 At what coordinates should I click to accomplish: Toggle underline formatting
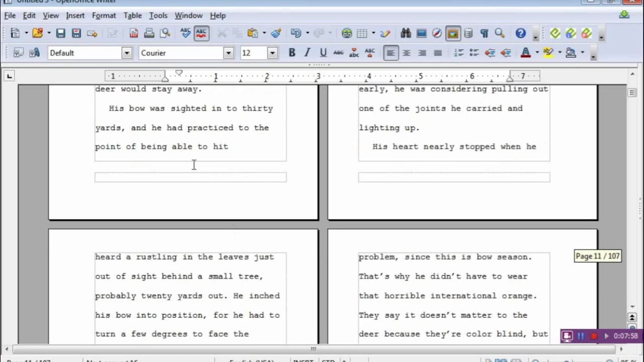coord(323,53)
